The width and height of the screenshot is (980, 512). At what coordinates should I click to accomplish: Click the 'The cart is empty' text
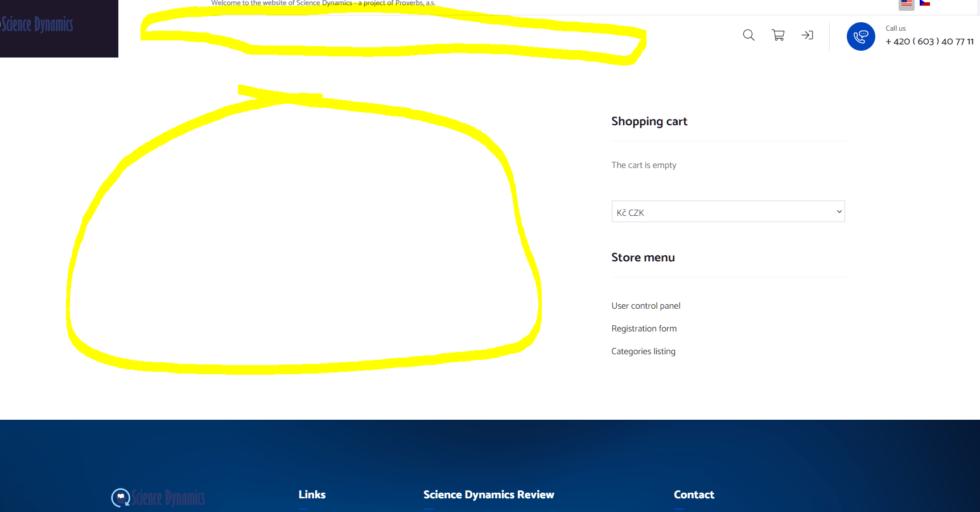pos(644,165)
